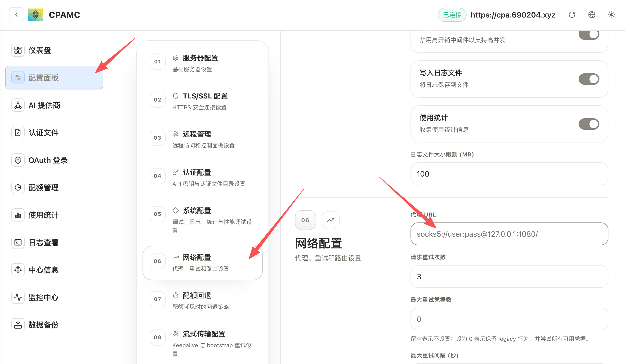625x364 pixels.
Task: Jump to section 07 配额回退
Action: coord(203,301)
